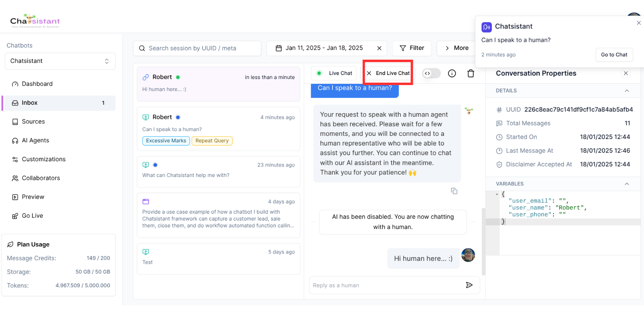Open the date range picker calendar icon
This screenshot has height=310, width=644.
[279, 48]
